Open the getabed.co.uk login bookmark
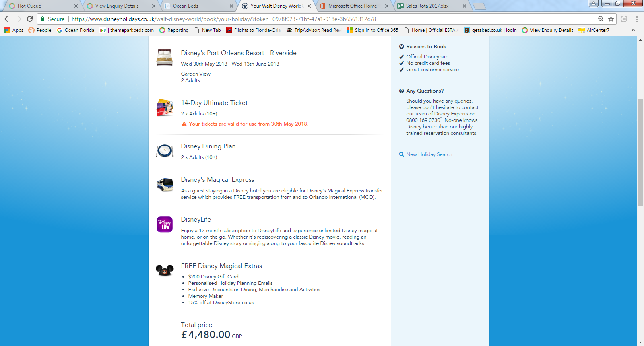The height and width of the screenshot is (346, 644). (490, 30)
